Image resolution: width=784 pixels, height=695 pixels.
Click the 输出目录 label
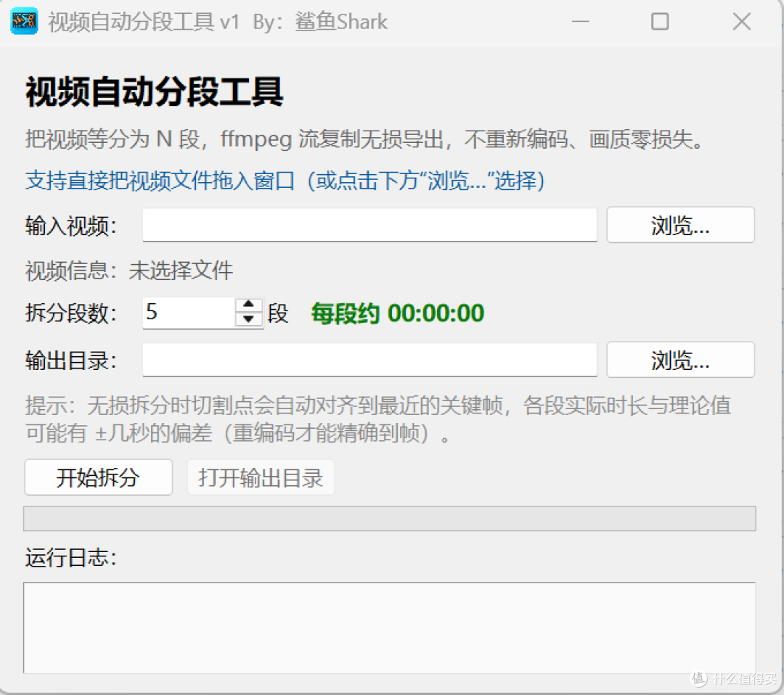pyautogui.click(x=71, y=361)
